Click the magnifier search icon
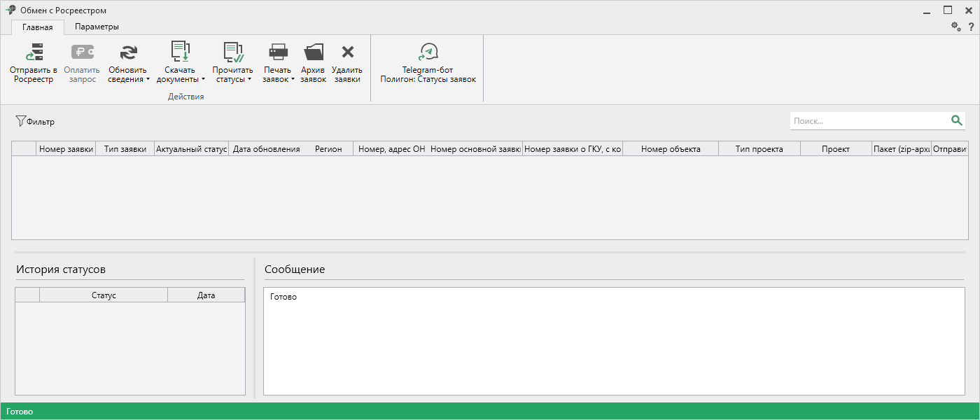Viewport: 980px width, 420px height. click(x=956, y=120)
